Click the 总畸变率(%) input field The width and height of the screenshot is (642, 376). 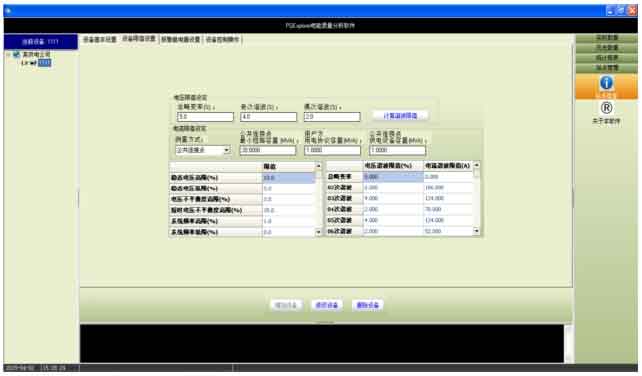coord(205,117)
